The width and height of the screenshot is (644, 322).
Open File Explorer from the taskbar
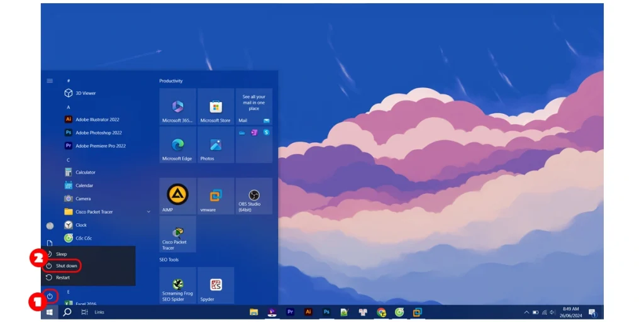pos(254,312)
